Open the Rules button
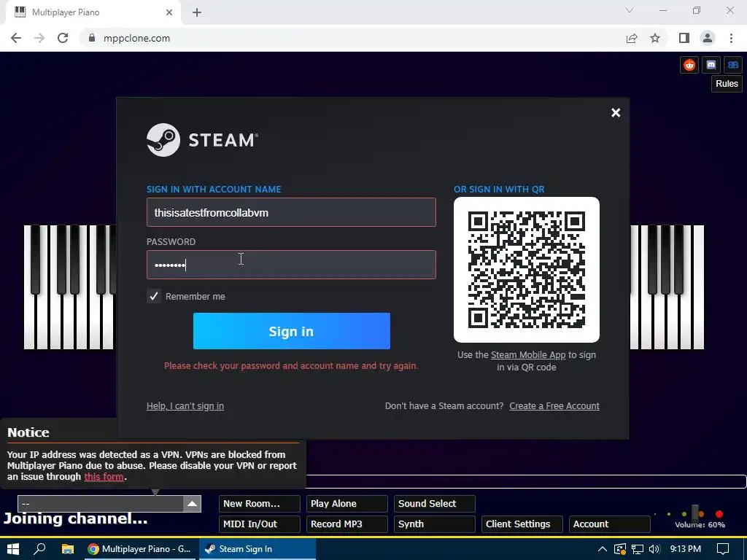747x560 pixels. click(727, 84)
